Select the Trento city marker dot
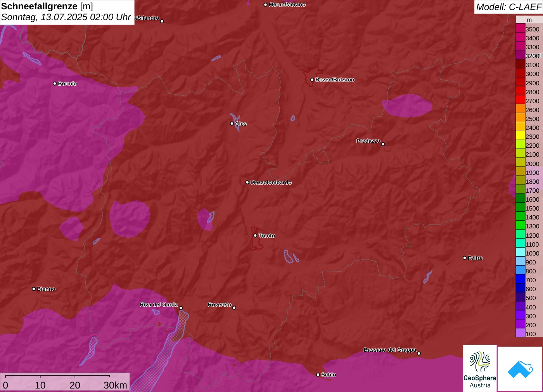Screen dimensions: 543x392 255,235
